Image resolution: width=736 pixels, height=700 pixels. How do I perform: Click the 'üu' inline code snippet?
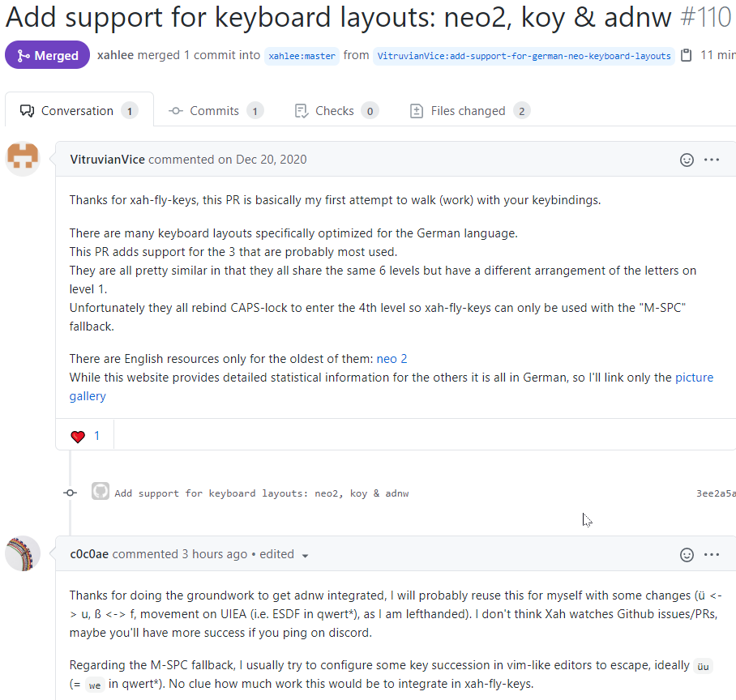[703, 666]
